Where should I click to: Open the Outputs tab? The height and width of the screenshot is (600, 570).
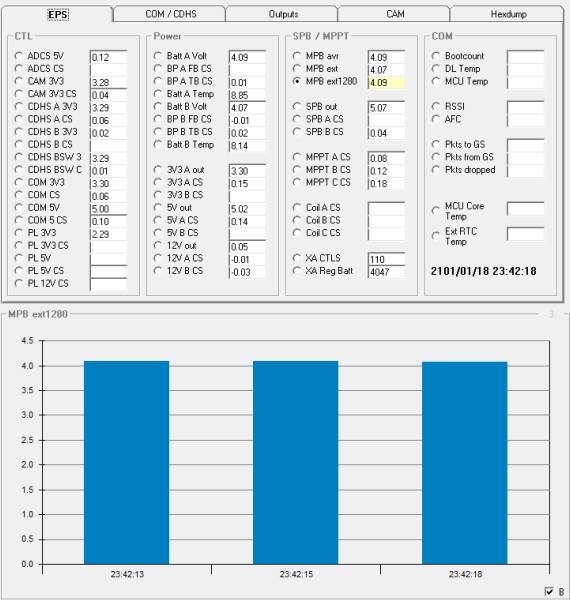(x=282, y=14)
